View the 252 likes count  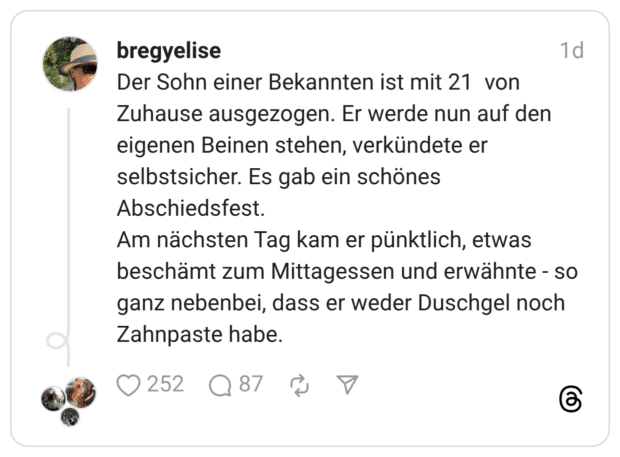pyautogui.click(x=165, y=384)
